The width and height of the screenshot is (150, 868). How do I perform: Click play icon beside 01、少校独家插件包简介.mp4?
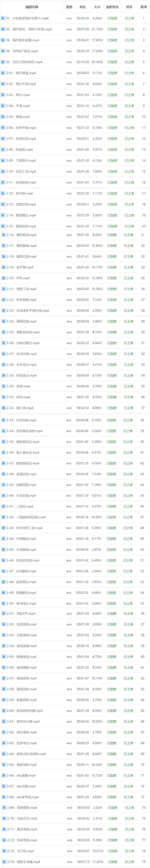point(3,18)
